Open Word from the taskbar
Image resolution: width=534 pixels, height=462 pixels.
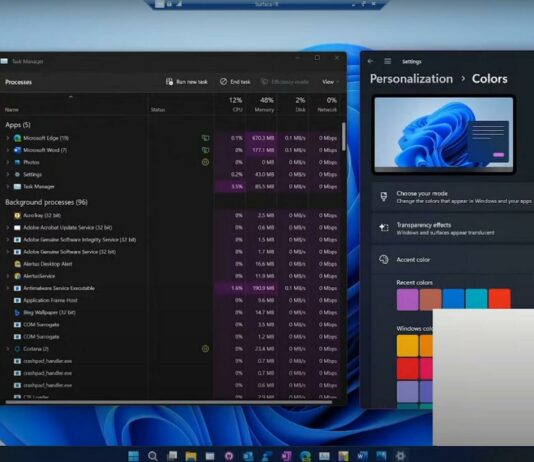362,456
